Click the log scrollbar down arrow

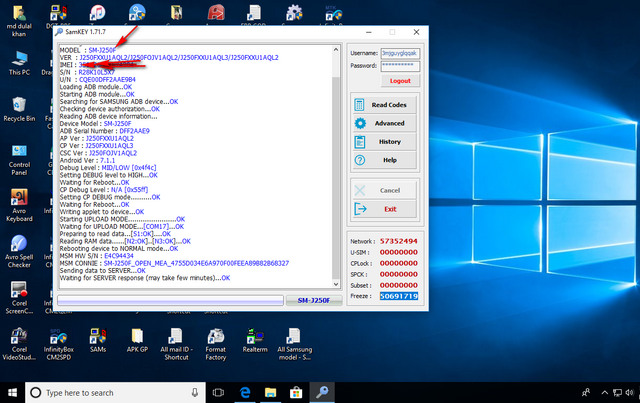tap(336, 284)
